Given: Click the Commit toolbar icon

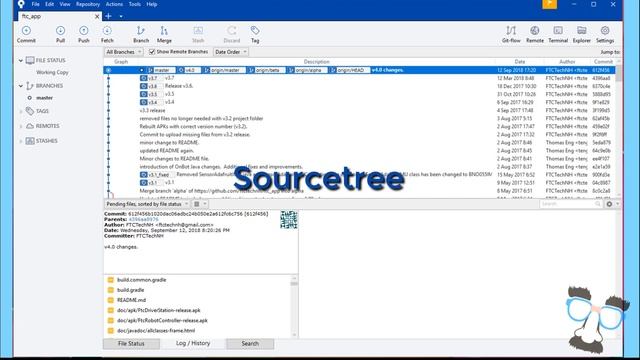Looking at the screenshot, I should pyautogui.click(x=26, y=34).
